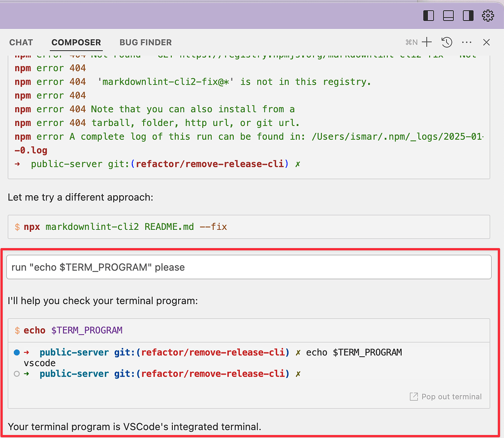504x438 pixels.
Task: Toggle the left sidebar layout
Action: [428, 15]
